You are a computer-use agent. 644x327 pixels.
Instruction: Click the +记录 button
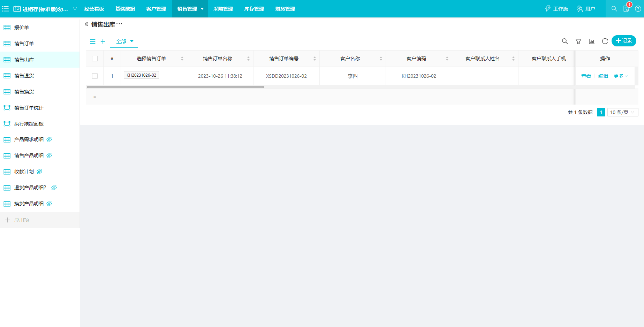[x=624, y=41]
